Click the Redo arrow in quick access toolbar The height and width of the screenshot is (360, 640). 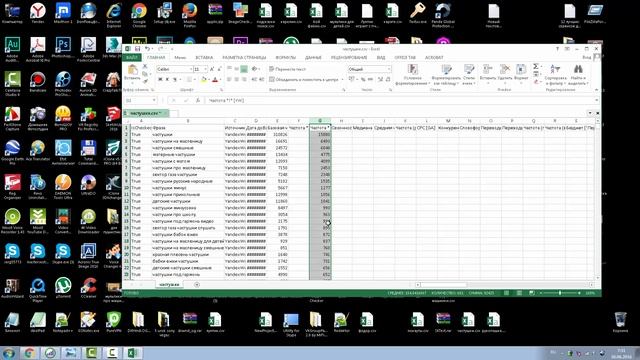tap(160, 49)
